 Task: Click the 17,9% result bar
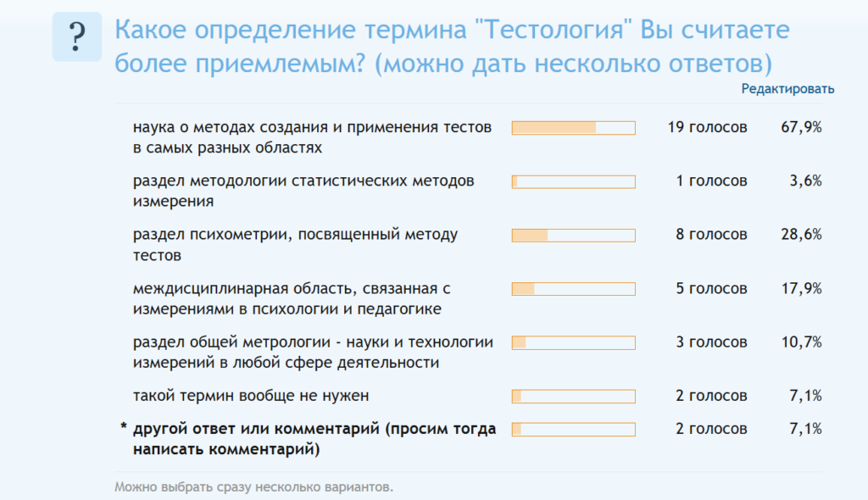[x=574, y=289]
